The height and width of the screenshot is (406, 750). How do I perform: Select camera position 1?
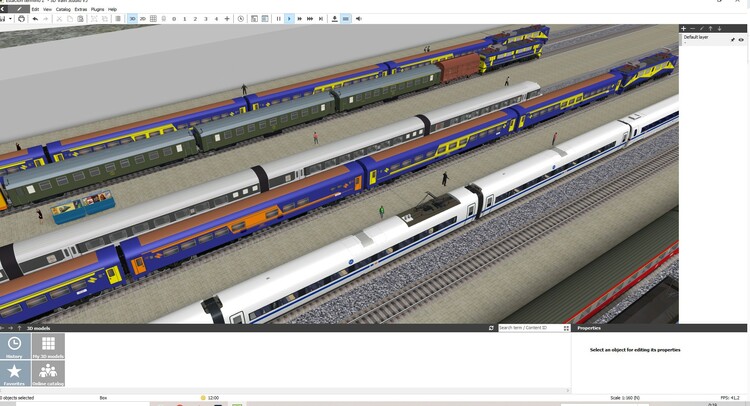(x=185, y=19)
